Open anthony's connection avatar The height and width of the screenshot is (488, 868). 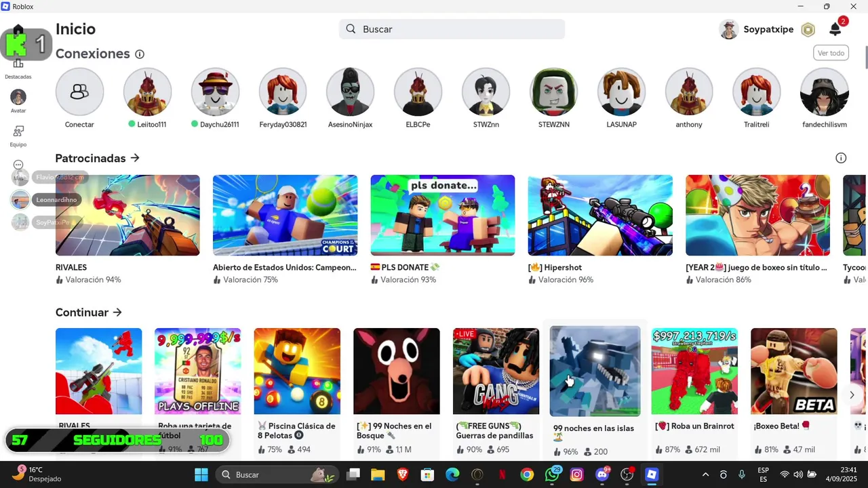point(689,91)
